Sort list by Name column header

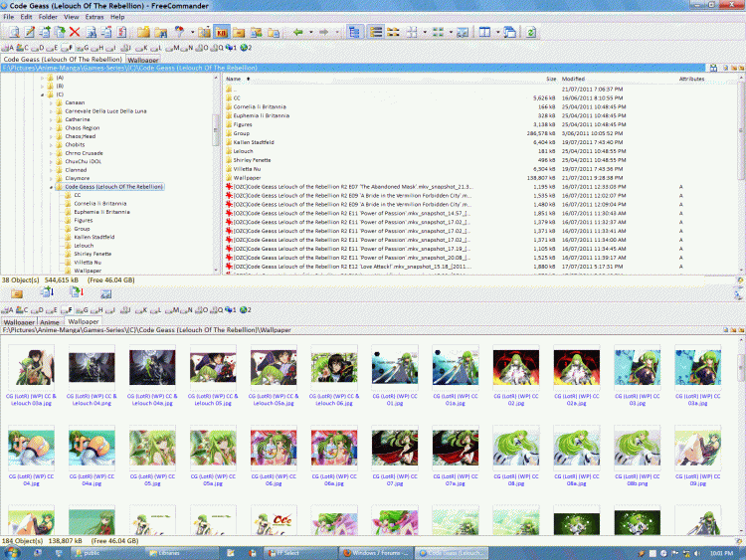pos(233,79)
